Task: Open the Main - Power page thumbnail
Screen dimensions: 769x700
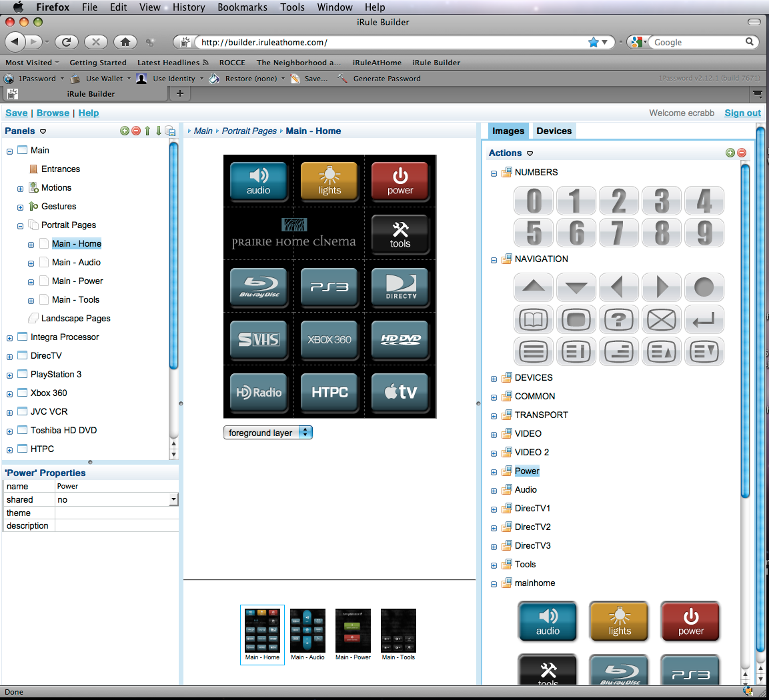Action: (353, 635)
